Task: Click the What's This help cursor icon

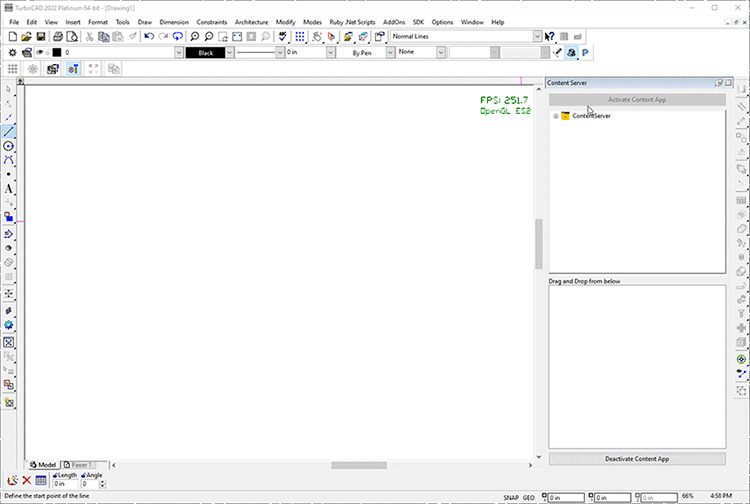Action: [x=550, y=36]
